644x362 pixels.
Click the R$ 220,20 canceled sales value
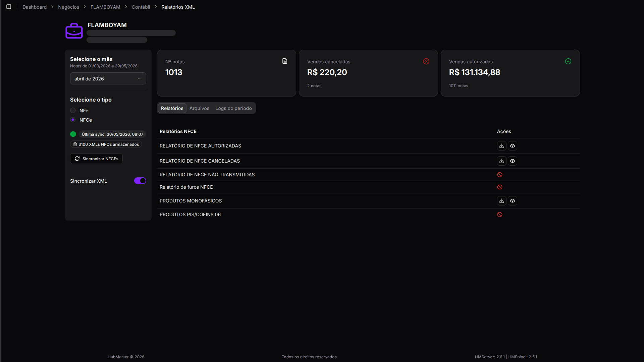327,72
